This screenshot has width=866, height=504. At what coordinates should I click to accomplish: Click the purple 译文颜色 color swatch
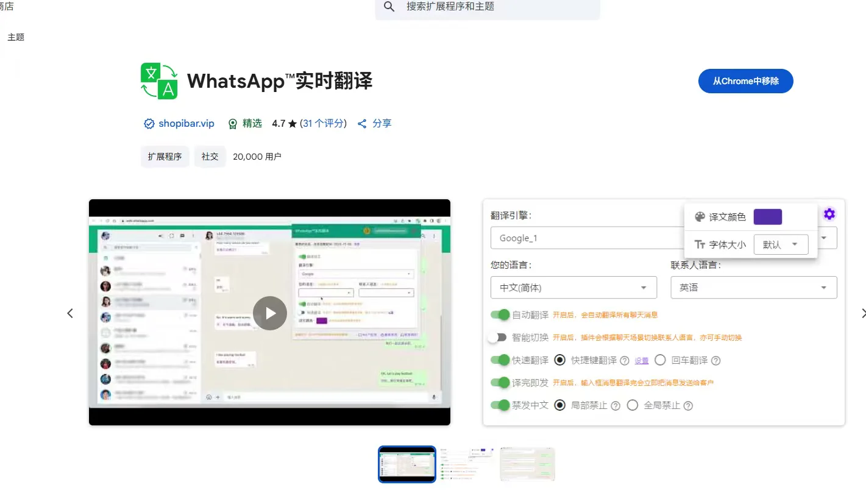pos(767,216)
